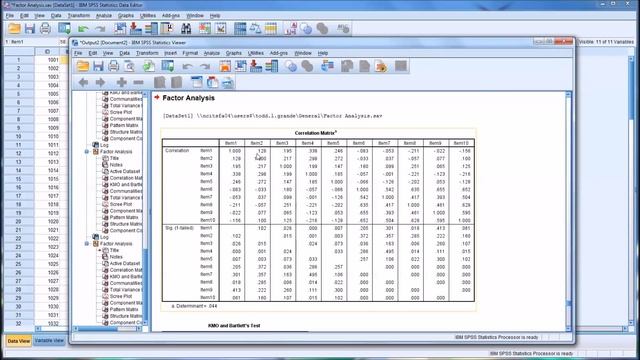640x360 pixels.
Task: Insert heading icon in Viewer outline toolbar
Action: [x=197, y=82]
